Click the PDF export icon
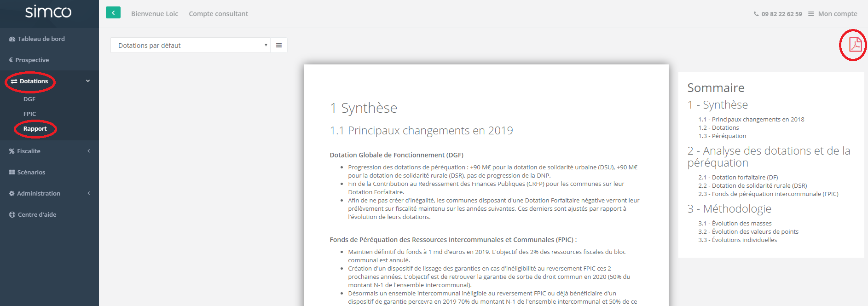The height and width of the screenshot is (306, 868). (x=855, y=45)
